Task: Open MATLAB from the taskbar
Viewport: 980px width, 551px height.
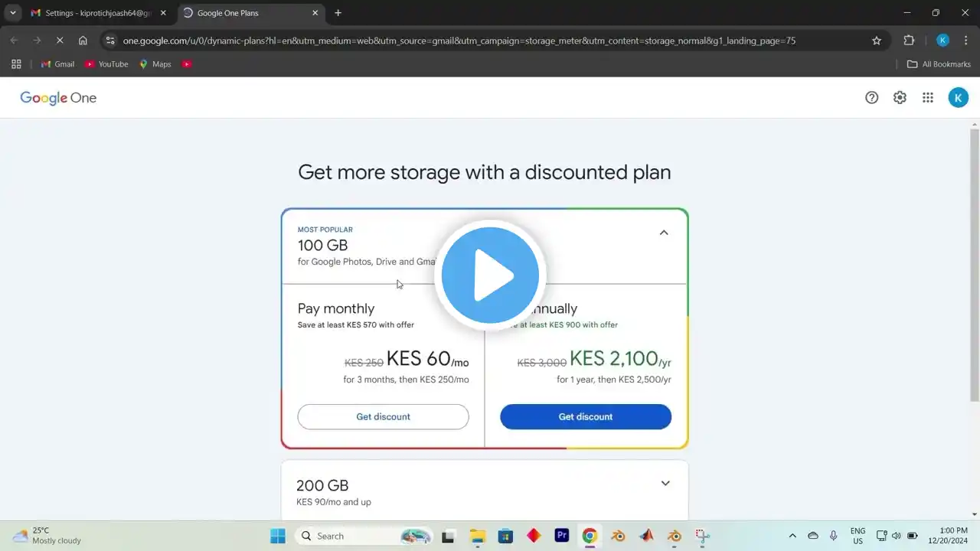Action: (646, 536)
